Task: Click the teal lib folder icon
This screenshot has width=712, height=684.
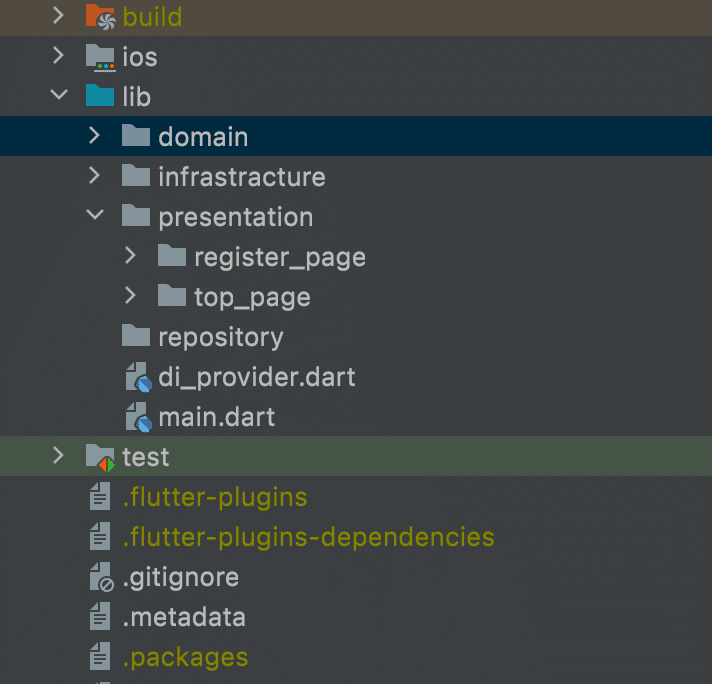Action: tap(100, 95)
